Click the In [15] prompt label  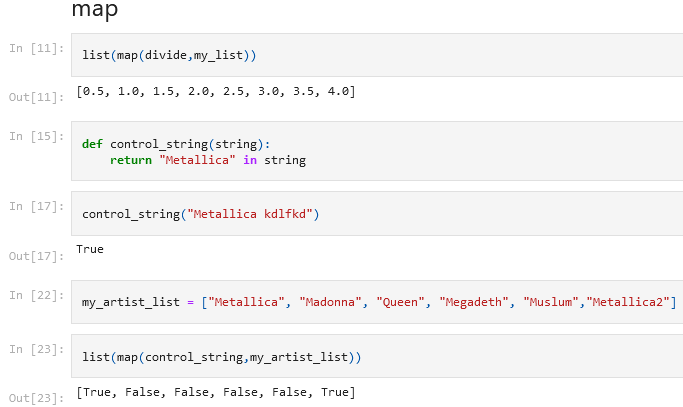pos(37,136)
